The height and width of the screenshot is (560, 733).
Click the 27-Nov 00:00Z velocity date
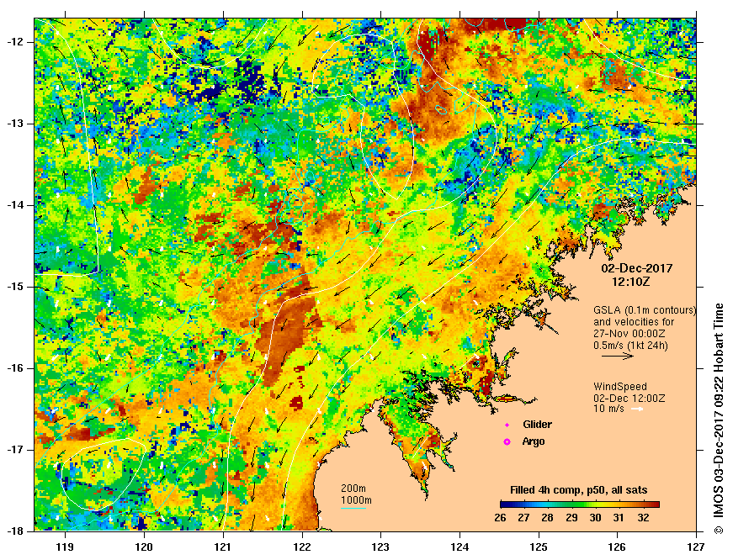[x=629, y=334]
